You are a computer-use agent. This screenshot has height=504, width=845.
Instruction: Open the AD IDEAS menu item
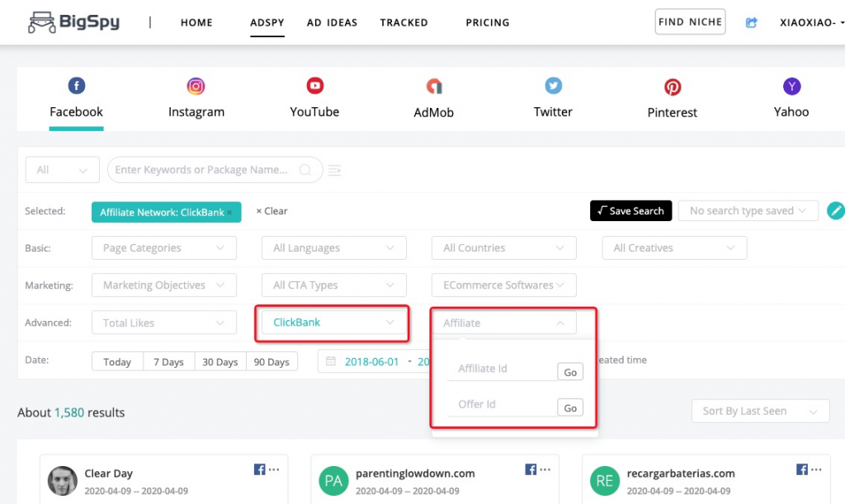(332, 22)
